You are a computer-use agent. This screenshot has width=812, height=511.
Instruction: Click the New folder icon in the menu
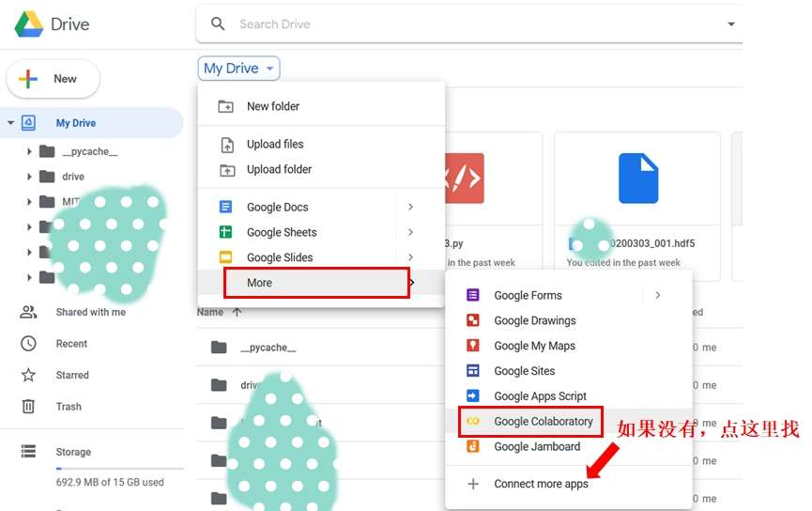pos(226,106)
